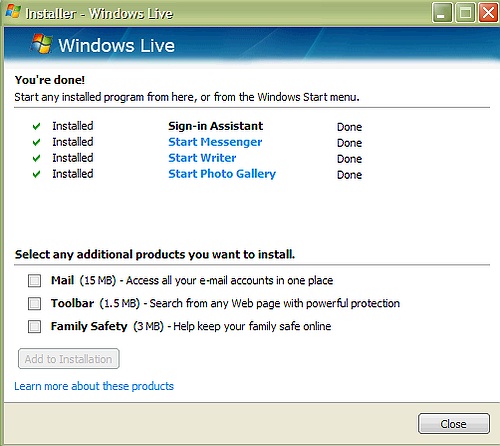This screenshot has width=500, height=446.
Task: Click the title bar Windows flag icon
Action: click(x=13, y=11)
